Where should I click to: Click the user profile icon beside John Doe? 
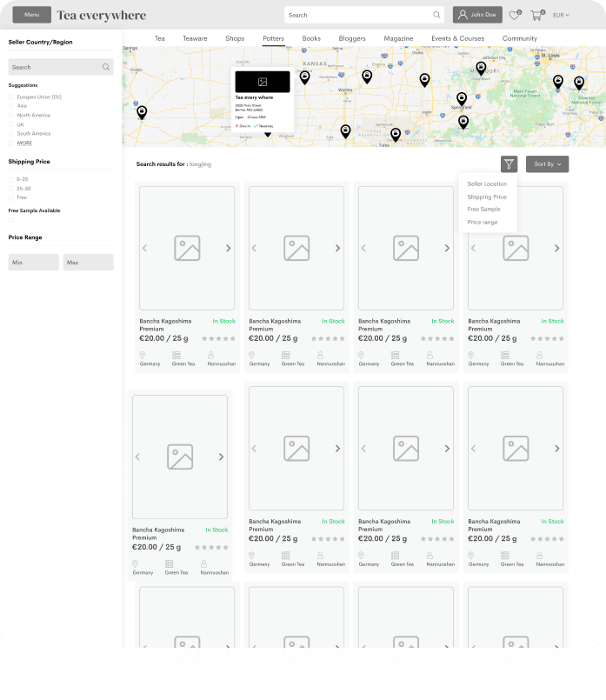click(463, 15)
